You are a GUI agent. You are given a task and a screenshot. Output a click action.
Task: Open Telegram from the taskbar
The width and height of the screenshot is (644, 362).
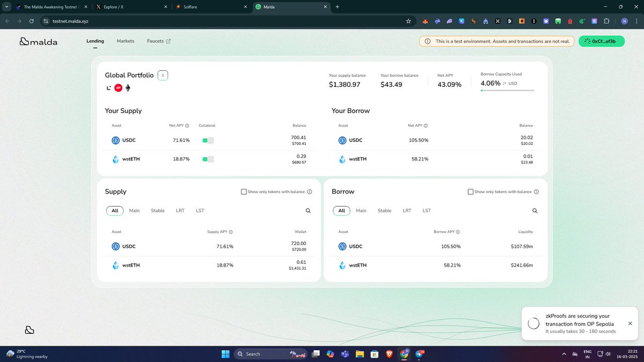pyautogui.click(x=419, y=353)
